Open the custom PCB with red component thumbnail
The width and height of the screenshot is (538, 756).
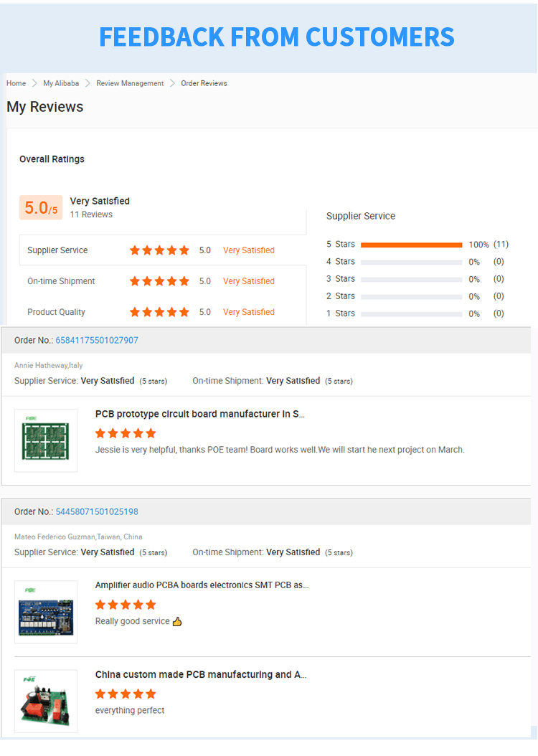point(46,701)
